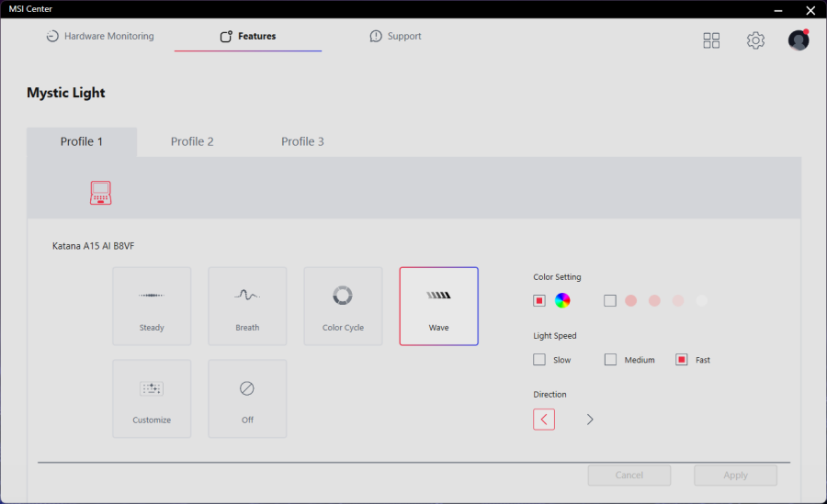Select the rainbow color wheel swatch

tap(562, 300)
